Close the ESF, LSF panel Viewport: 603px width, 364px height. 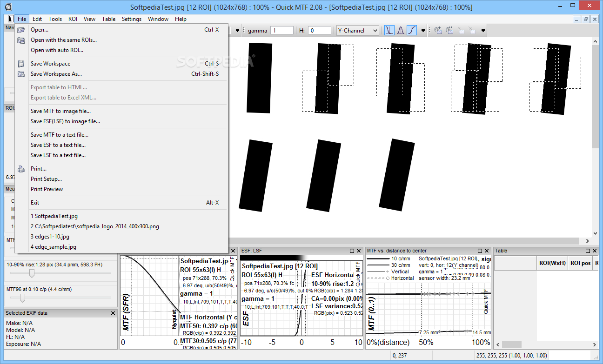click(359, 251)
